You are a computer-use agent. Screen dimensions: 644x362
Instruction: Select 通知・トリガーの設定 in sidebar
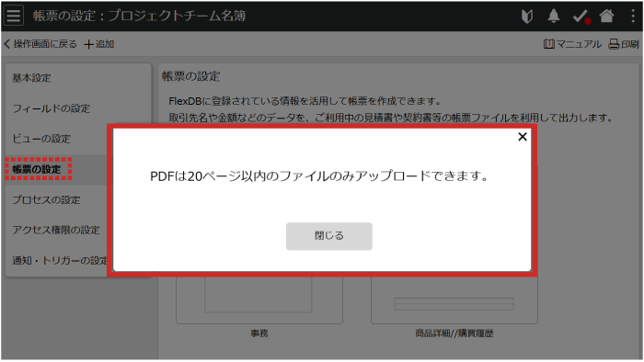[x=60, y=260]
